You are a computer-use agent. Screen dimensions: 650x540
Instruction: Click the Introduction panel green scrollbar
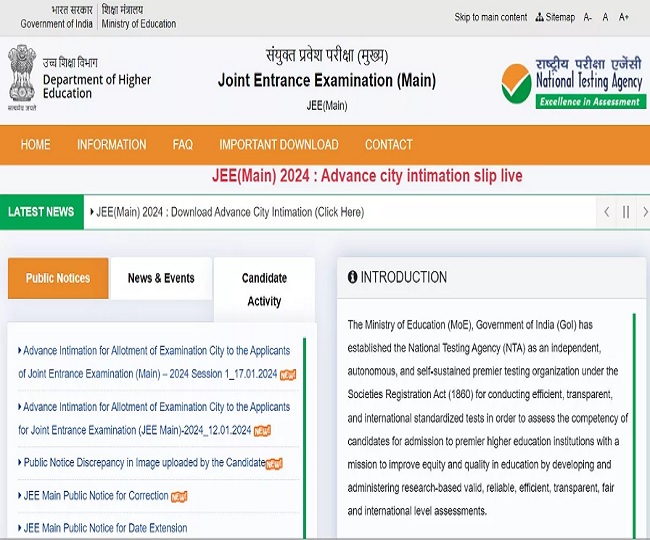(634, 426)
